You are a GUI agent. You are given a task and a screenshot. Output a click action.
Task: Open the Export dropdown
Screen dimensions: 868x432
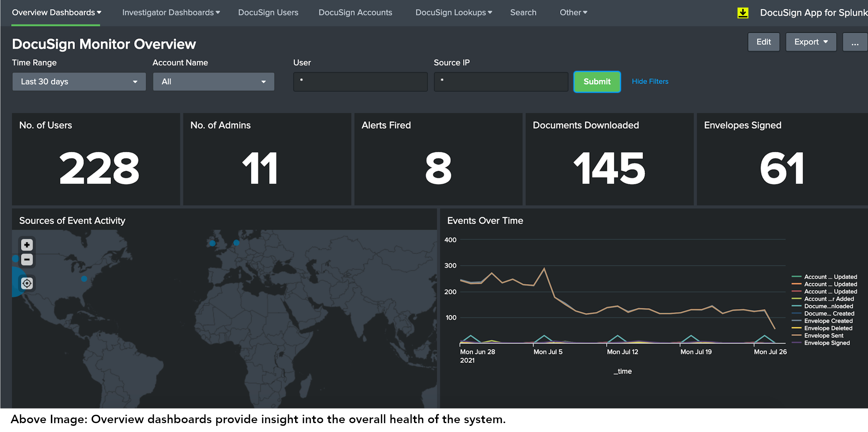[811, 42]
